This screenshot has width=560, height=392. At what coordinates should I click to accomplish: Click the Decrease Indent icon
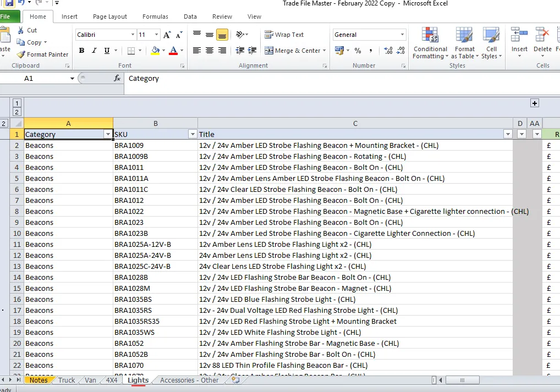[240, 51]
